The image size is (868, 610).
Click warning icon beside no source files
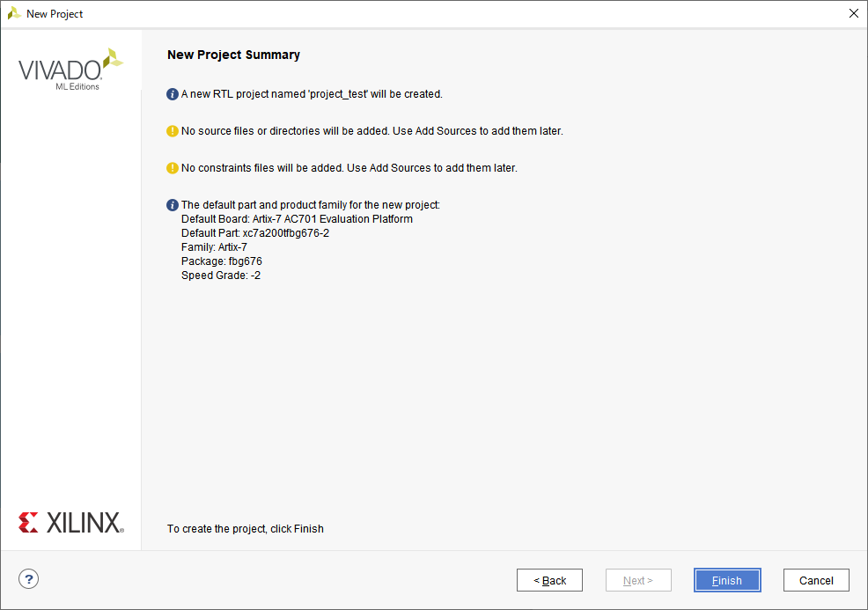pos(173,131)
